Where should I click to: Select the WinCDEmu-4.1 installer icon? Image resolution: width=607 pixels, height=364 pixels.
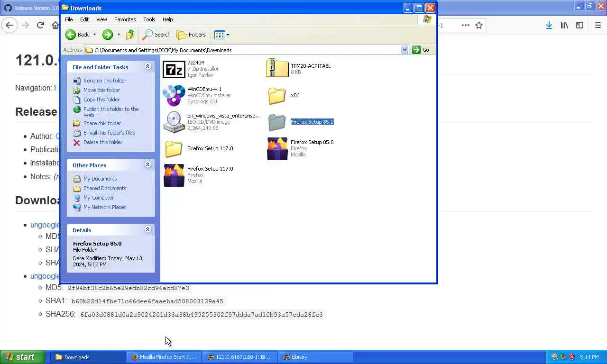[174, 95]
